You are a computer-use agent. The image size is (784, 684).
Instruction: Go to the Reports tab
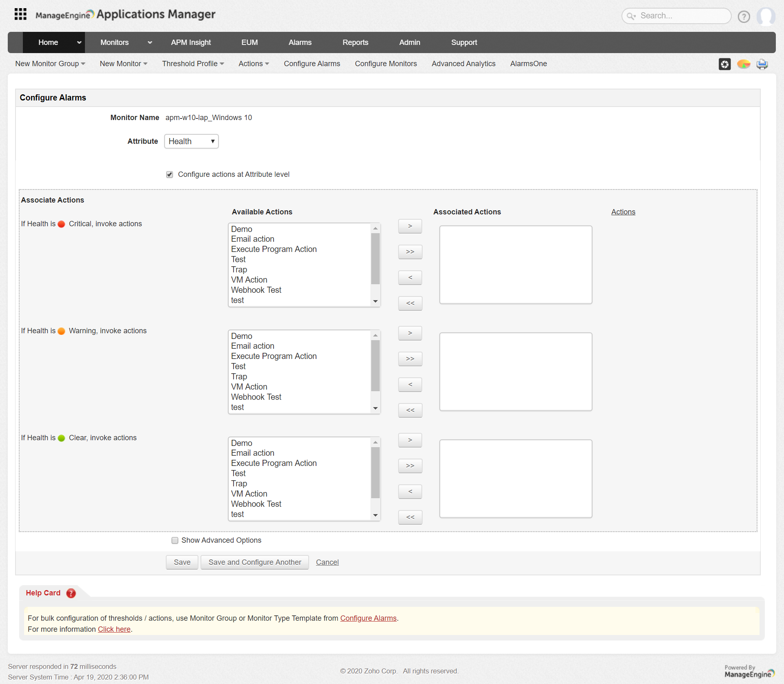(x=355, y=42)
